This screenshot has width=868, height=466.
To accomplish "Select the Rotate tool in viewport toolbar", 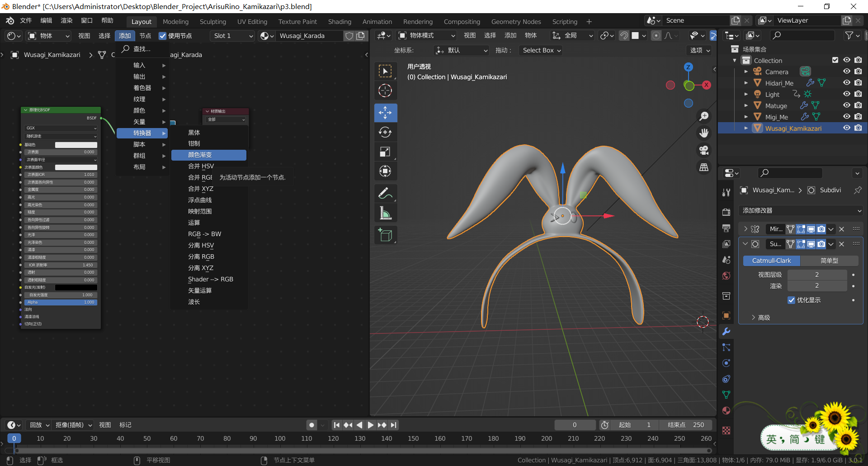I will (385, 132).
